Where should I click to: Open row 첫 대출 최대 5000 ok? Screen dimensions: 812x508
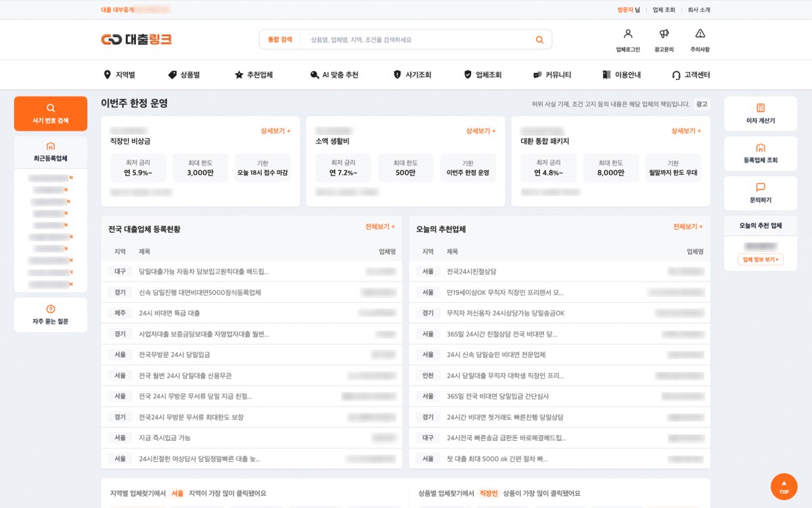(x=560, y=459)
